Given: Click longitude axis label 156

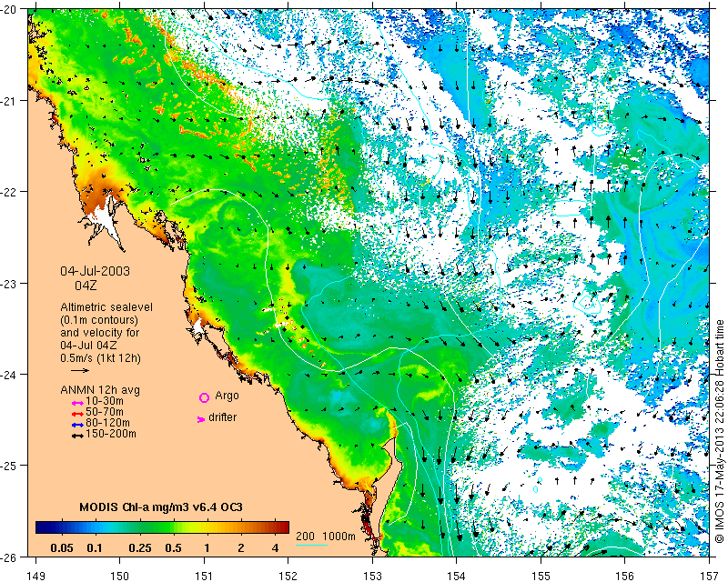Looking at the screenshot, I should (625, 576).
